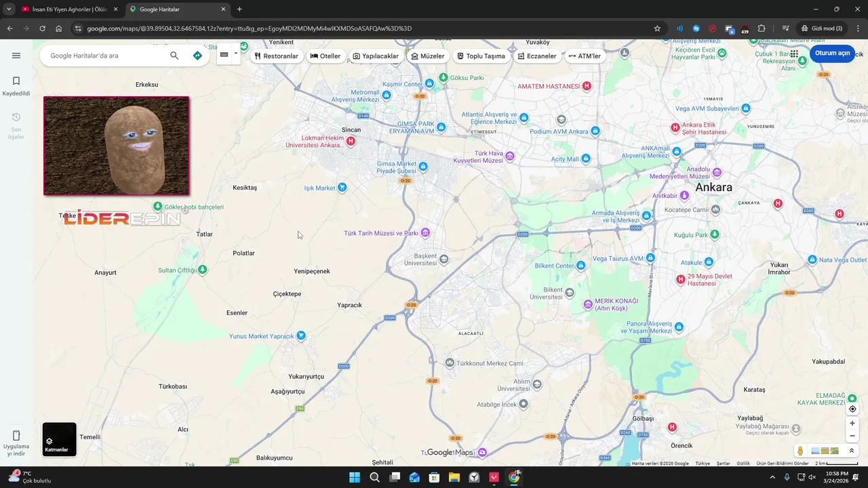Image resolution: width=868 pixels, height=488 pixels.
Task: Click the search magnifier icon
Action: coord(174,56)
